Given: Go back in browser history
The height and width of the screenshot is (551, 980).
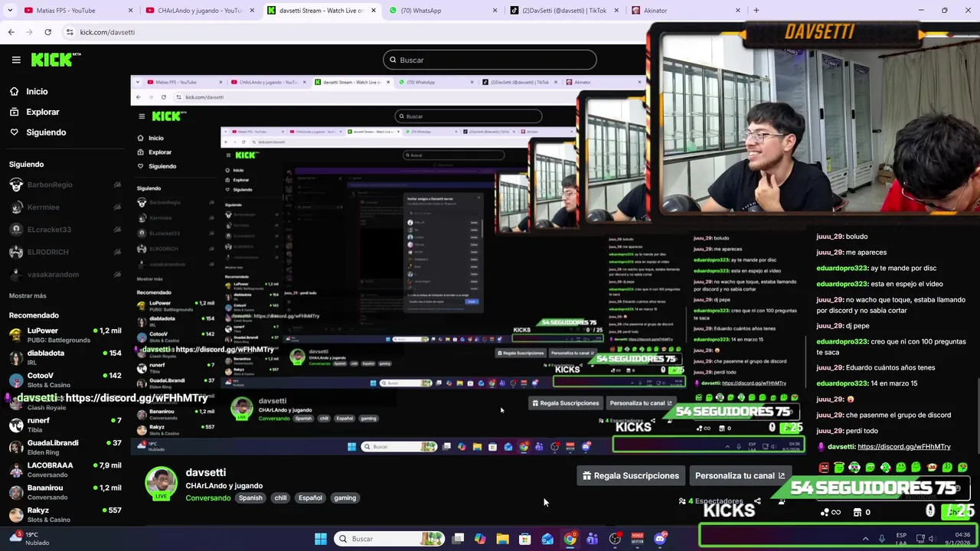Looking at the screenshot, I should (x=11, y=32).
